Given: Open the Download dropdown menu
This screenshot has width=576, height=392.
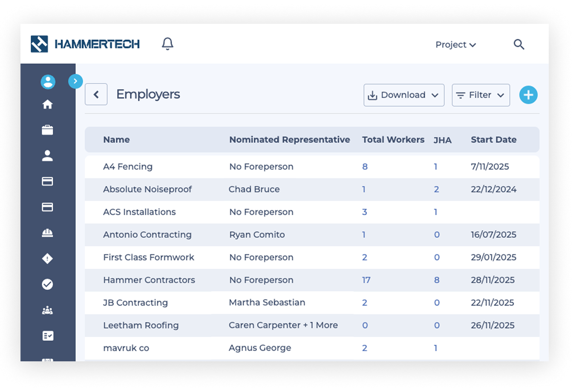Looking at the screenshot, I should pyautogui.click(x=403, y=95).
